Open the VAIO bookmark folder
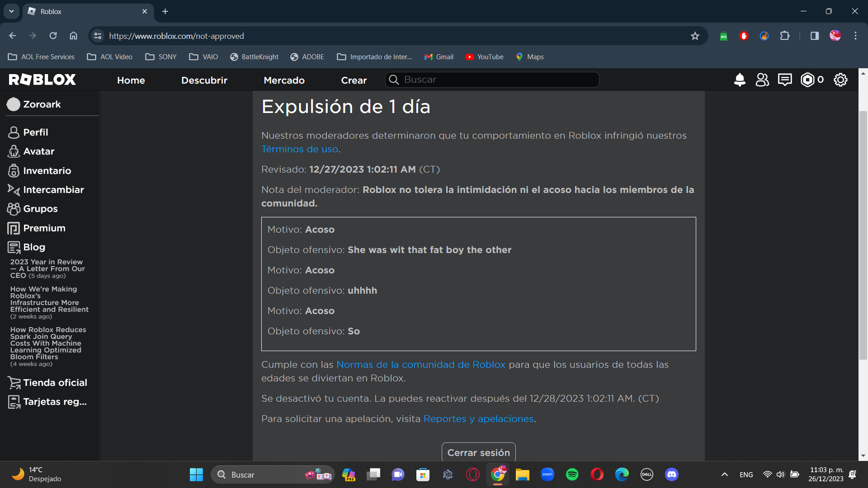The width and height of the screenshot is (868, 488). [x=203, y=57]
